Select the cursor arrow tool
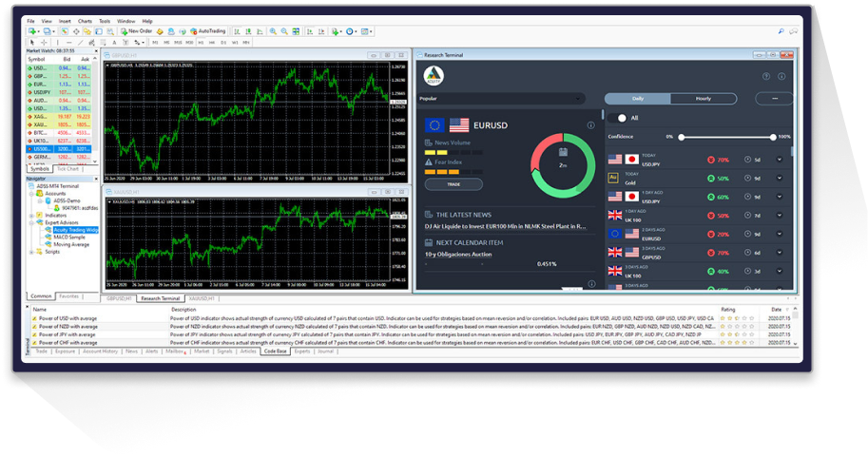The width and height of the screenshot is (868, 456). coord(32,42)
